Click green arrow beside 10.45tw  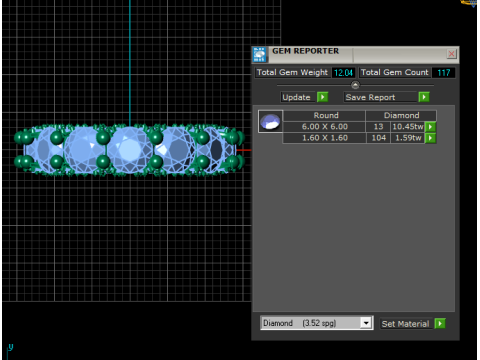tap(431, 127)
